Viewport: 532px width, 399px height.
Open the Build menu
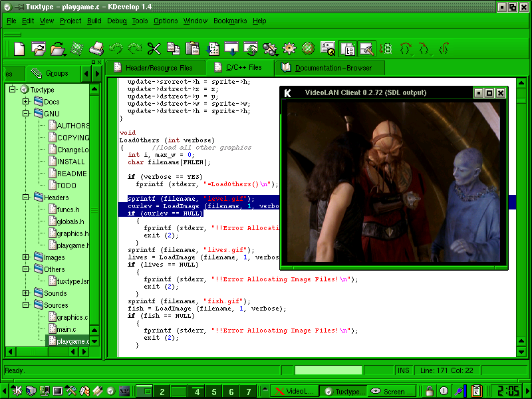coord(94,21)
